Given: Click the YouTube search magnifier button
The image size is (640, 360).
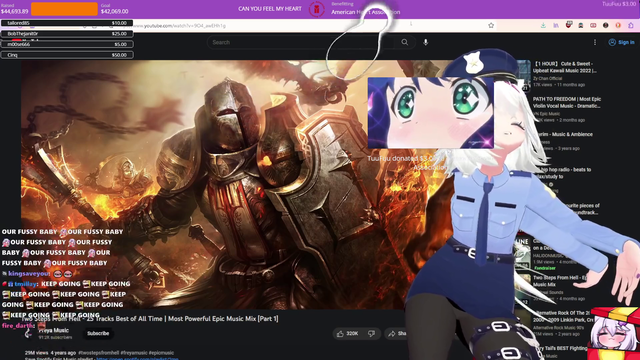Looking at the screenshot, I should 404,42.
